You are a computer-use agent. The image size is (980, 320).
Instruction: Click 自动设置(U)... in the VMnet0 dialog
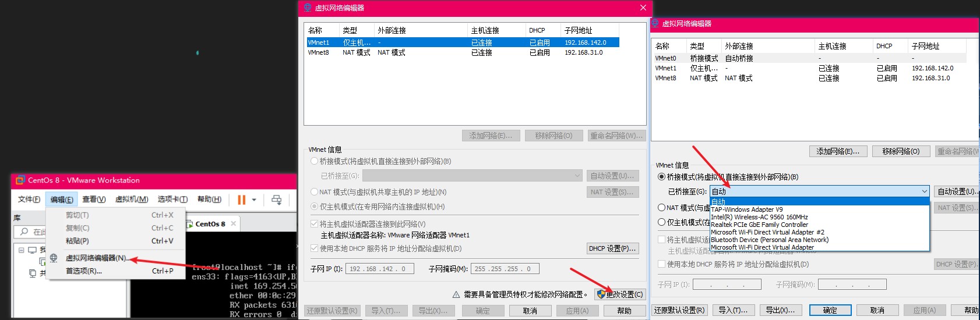click(957, 191)
